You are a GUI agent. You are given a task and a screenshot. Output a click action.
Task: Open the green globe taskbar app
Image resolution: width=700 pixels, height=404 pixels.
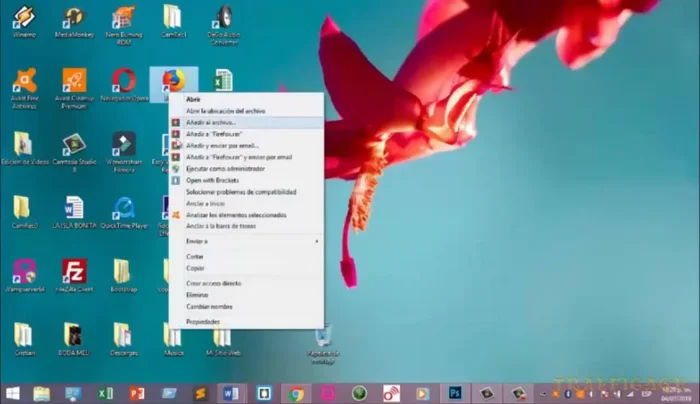pyautogui.click(x=359, y=394)
